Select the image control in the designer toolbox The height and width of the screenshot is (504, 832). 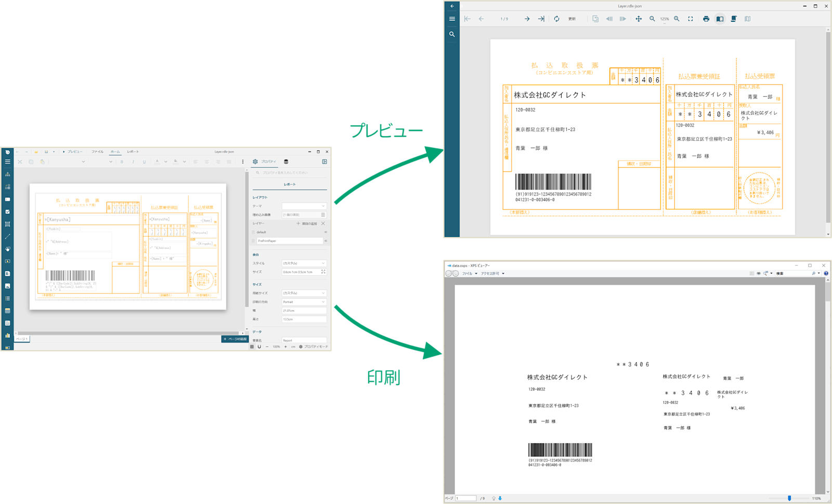pos(7,286)
